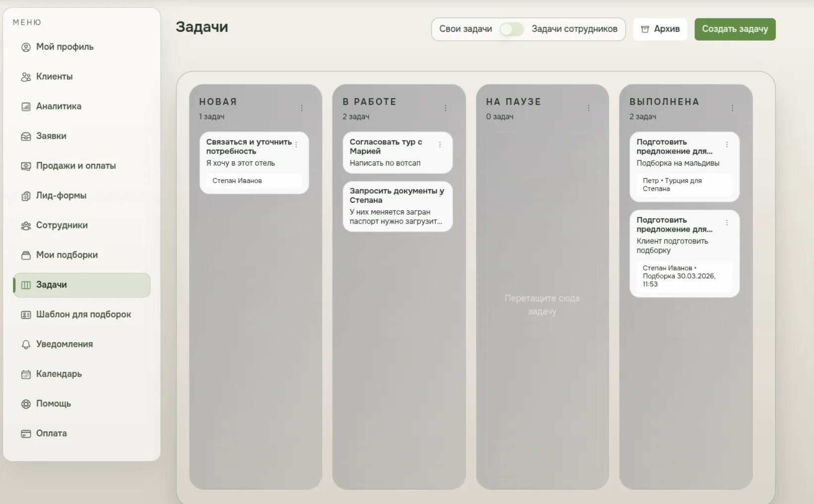Click the Аналитика chart icon

26,107
